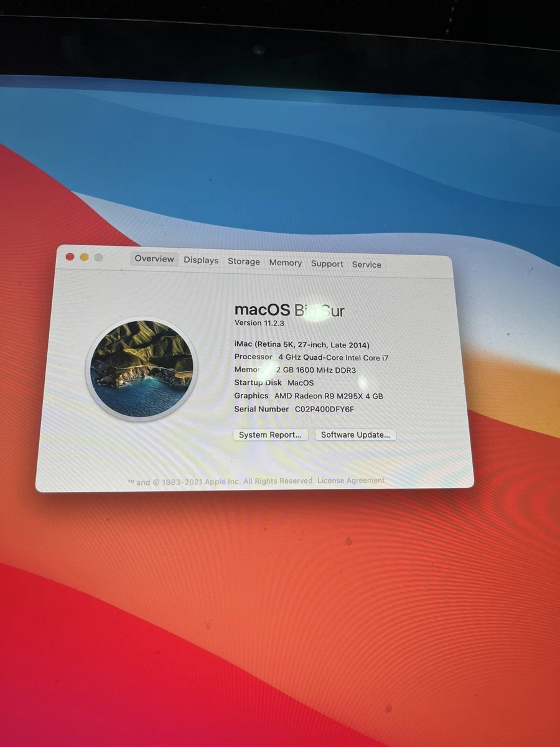Open the Storage tab
This screenshot has width=560, height=747.
pyautogui.click(x=244, y=261)
